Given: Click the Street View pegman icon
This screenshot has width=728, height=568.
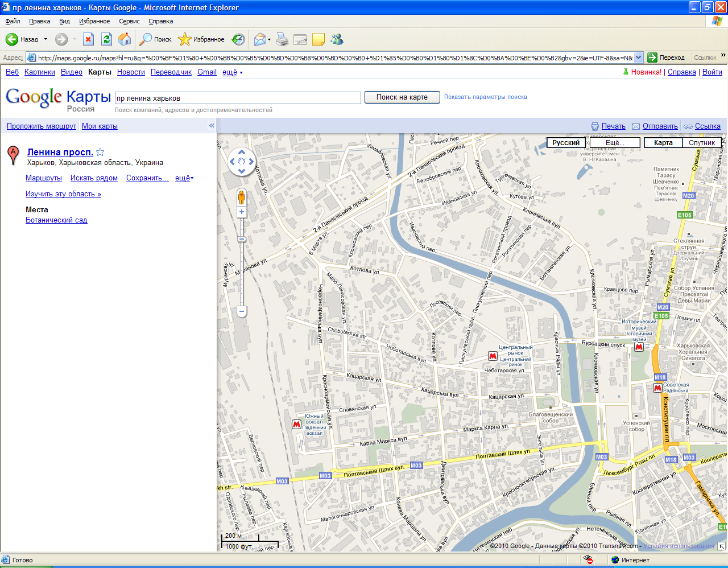Looking at the screenshot, I should point(242,197).
